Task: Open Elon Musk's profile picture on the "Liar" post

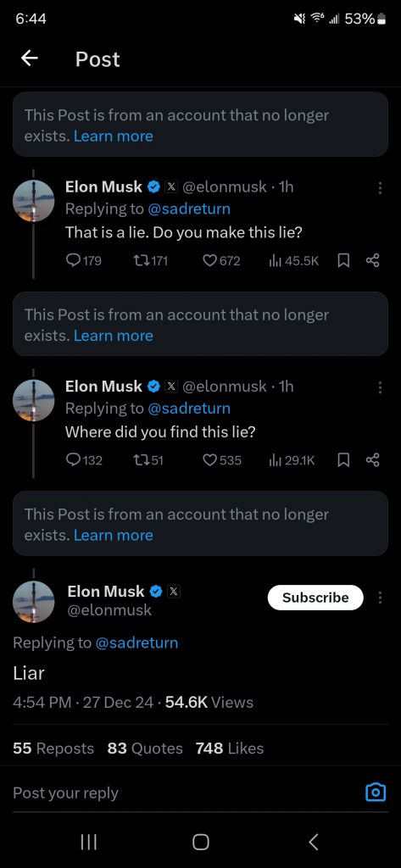Action: [x=34, y=602]
